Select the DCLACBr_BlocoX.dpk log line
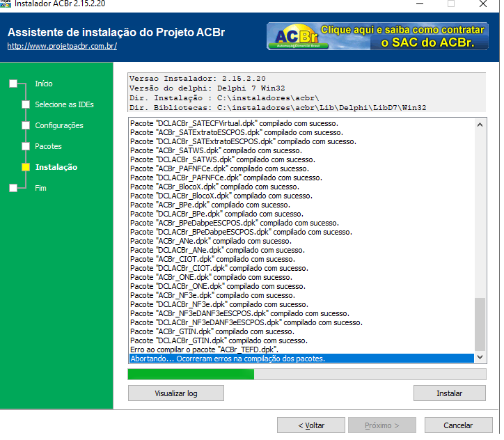The width and height of the screenshot is (504, 440). [x=301, y=196]
